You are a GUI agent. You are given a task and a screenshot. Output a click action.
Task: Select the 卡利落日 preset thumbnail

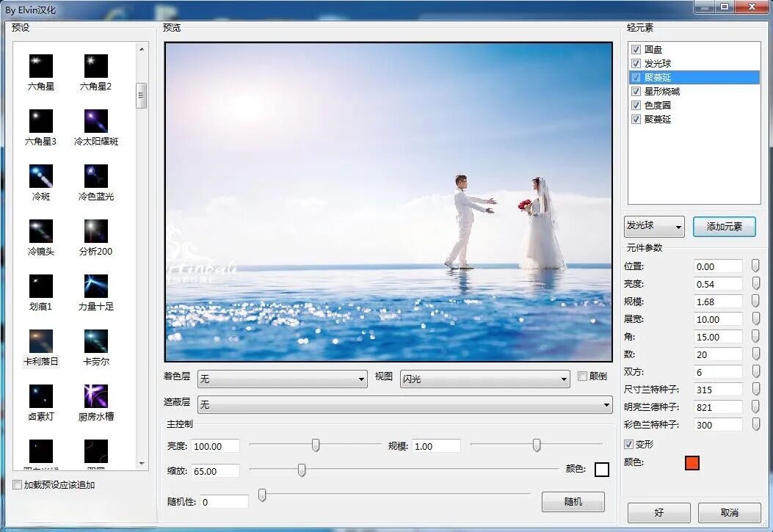[41, 341]
